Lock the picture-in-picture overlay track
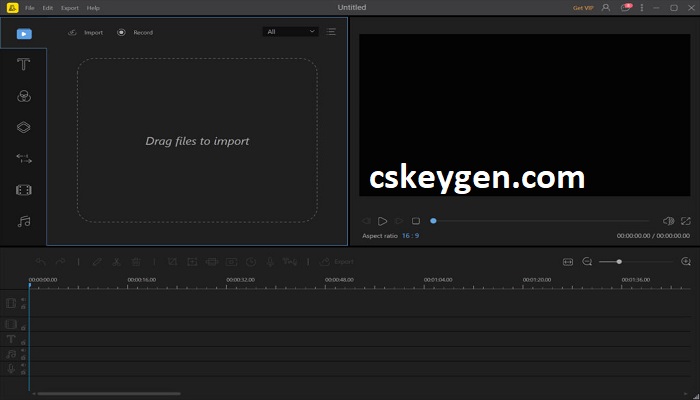700x400 pixels. pyautogui.click(x=23, y=328)
